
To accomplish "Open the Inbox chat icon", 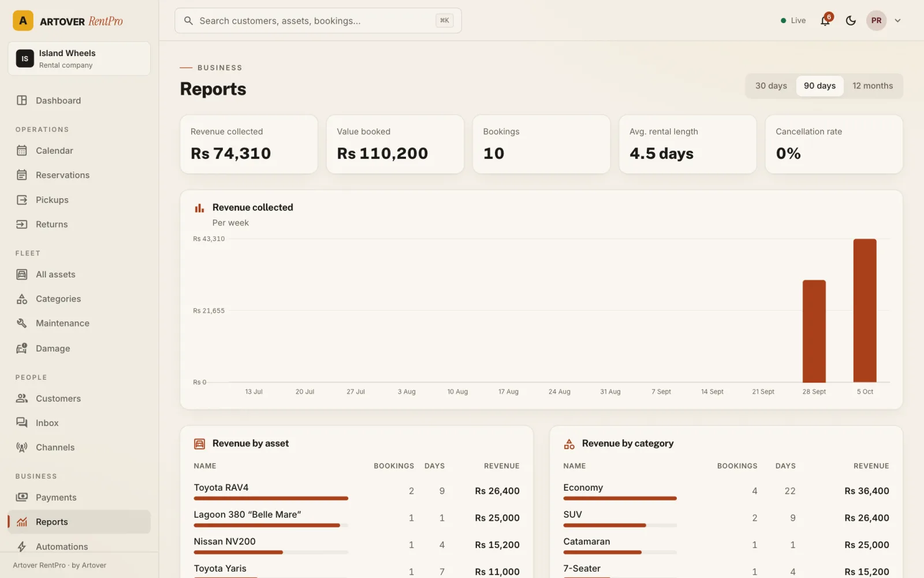I will [x=22, y=423].
